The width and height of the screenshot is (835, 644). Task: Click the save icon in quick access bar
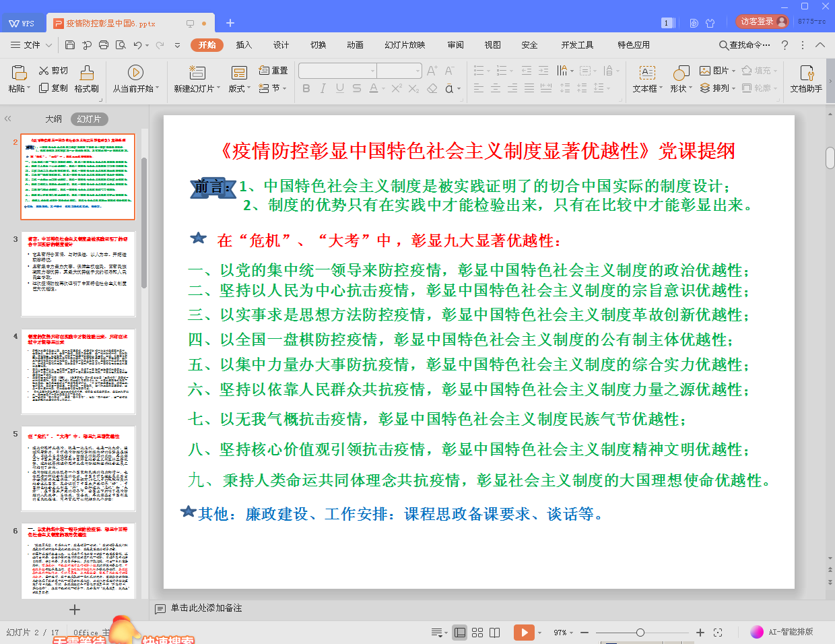pyautogui.click(x=70, y=45)
